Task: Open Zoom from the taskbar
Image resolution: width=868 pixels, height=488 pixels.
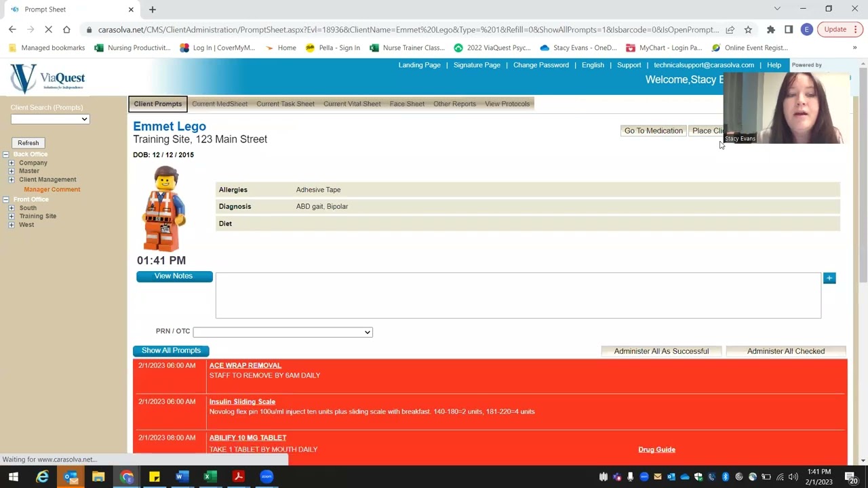Action: click(x=267, y=476)
